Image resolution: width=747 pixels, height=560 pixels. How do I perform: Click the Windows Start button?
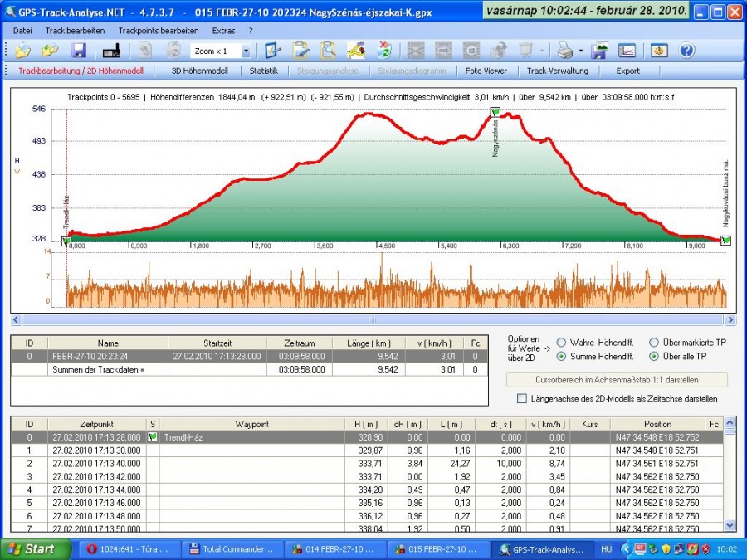pyautogui.click(x=33, y=549)
